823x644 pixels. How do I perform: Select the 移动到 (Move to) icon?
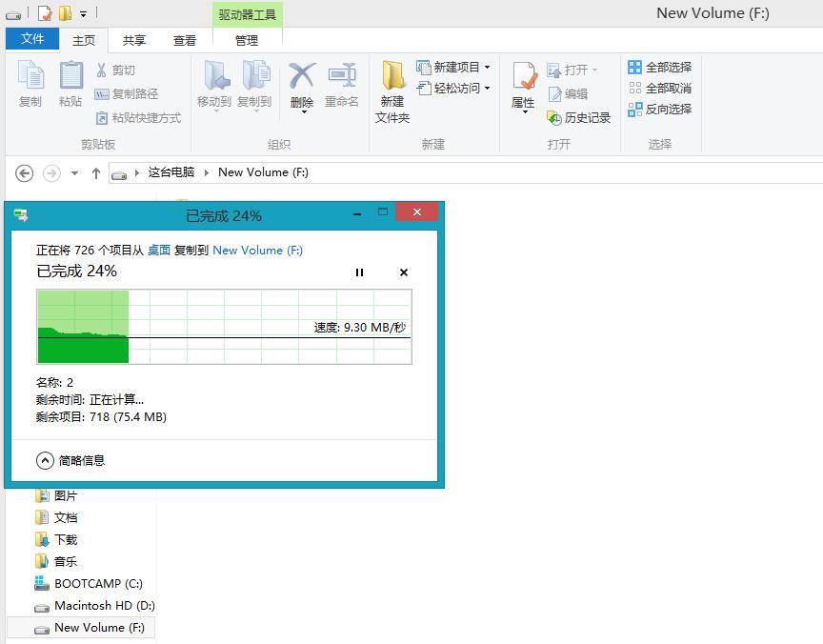[213, 86]
